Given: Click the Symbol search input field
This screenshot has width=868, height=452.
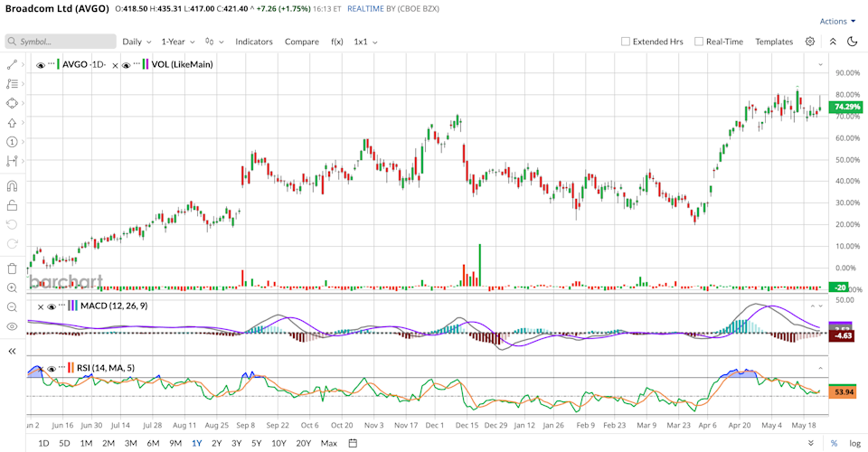Looking at the screenshot, I should click(61, 42).
